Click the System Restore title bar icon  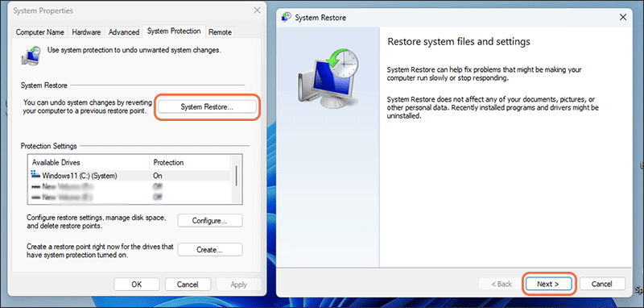[287, 17]
